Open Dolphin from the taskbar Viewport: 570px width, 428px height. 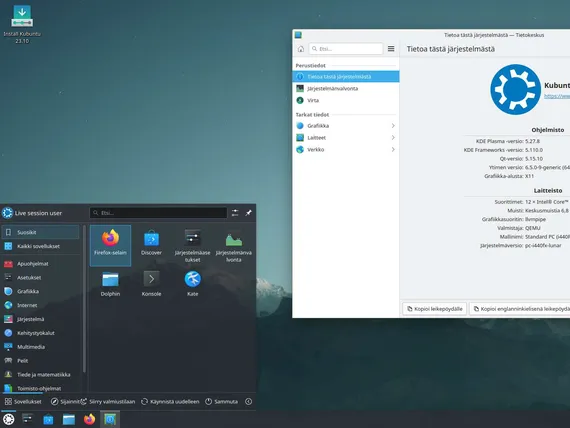point(69,419)
